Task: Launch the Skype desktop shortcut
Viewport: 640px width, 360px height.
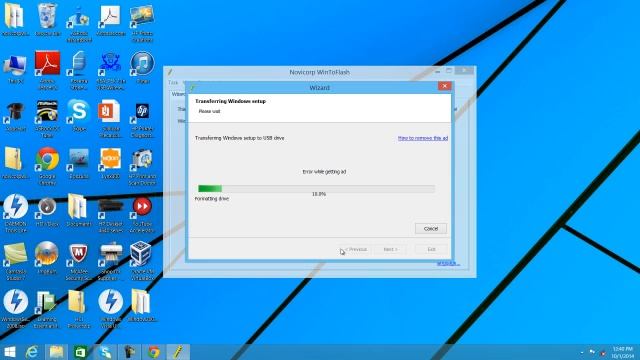Action: (x=79, y=115)
